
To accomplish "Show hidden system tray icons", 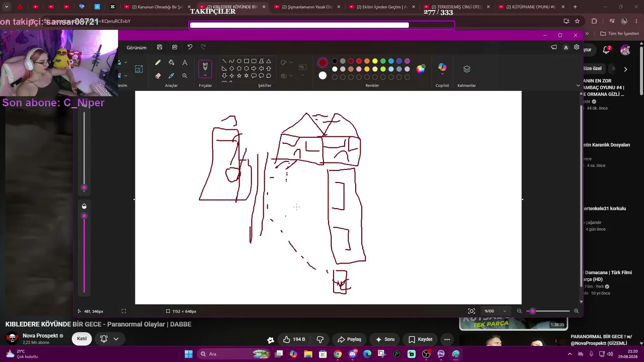I will [x=570, y=354].
